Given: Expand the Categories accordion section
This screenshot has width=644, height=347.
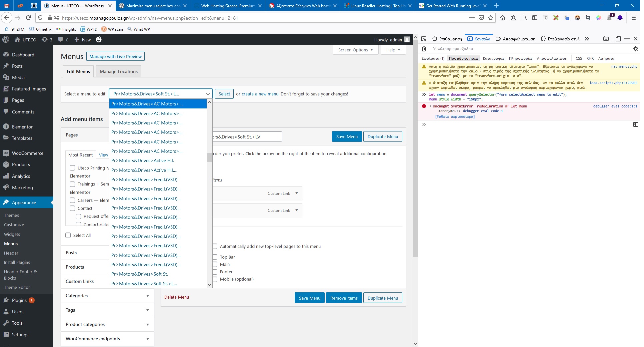Looking at the screenshot, I should pos(107,296).
